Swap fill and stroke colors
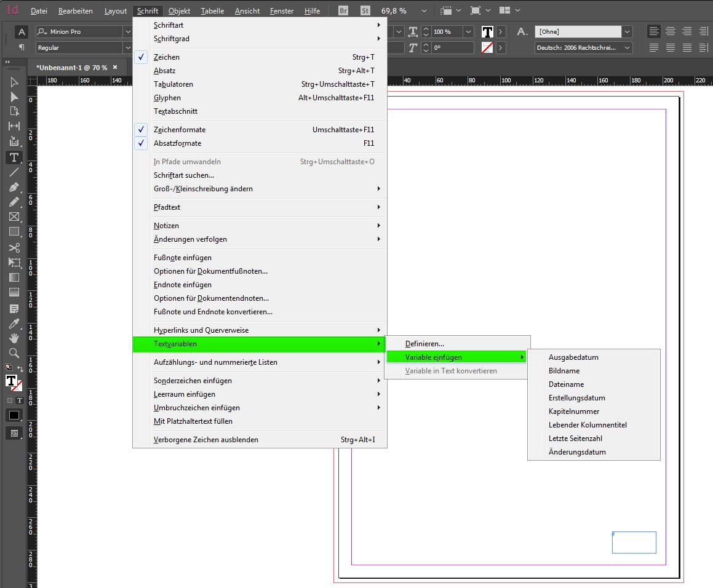This screenshot has width=713, height=588. (x=20, y=368)
